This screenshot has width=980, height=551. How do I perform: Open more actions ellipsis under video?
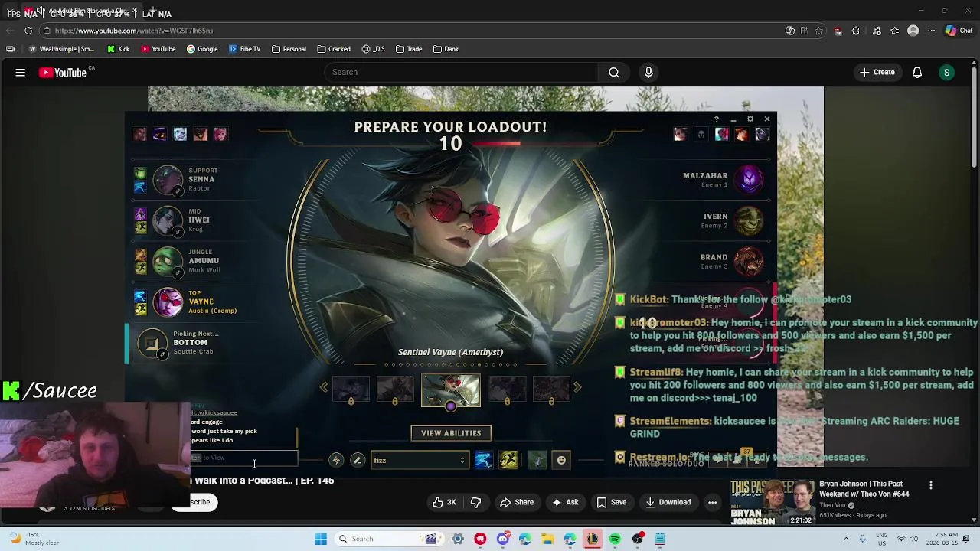pos(712,502)
